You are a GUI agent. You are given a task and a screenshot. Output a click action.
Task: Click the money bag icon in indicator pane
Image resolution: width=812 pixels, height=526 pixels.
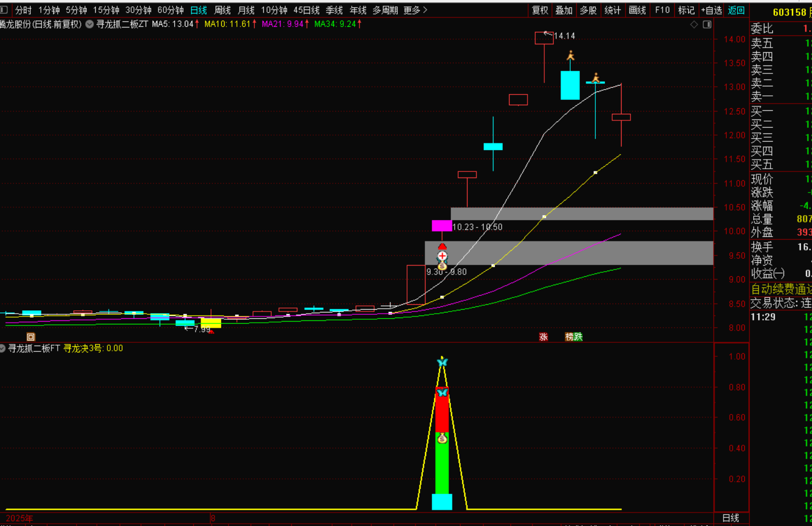click(442, 438)
